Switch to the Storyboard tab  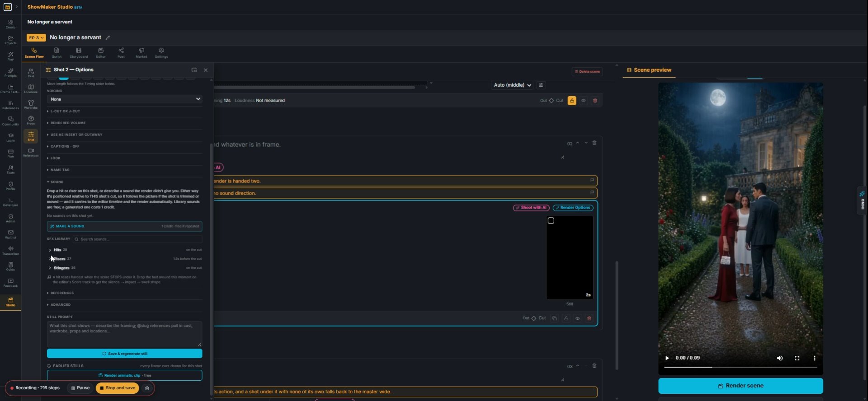(x=79, y=53)
